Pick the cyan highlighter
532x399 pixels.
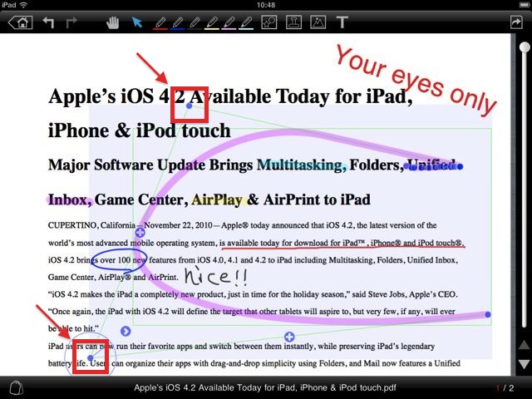point(246,23)
